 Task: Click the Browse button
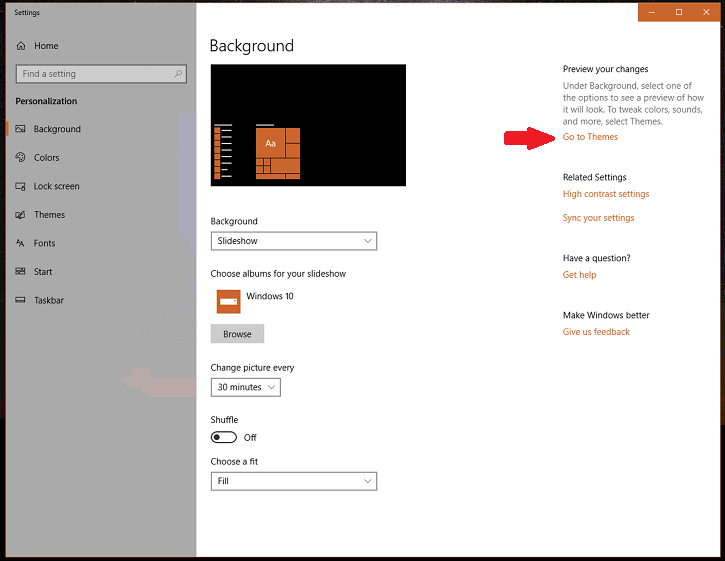point(237,333)
